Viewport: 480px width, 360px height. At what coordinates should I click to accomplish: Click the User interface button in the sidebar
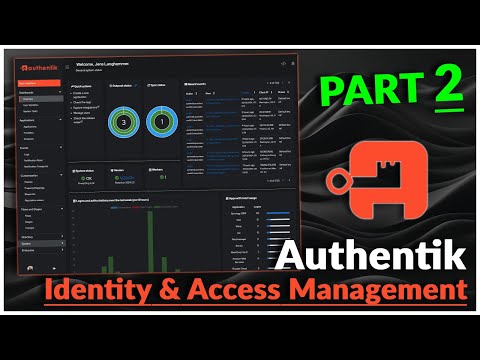(39, 83)
